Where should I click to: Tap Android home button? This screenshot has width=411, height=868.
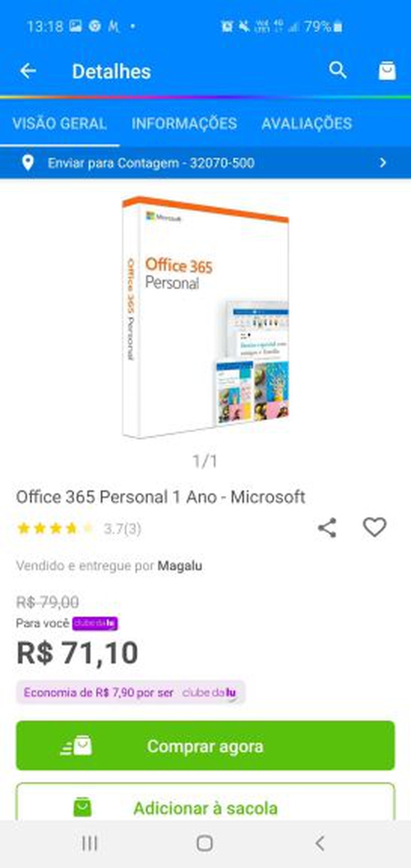205,843
